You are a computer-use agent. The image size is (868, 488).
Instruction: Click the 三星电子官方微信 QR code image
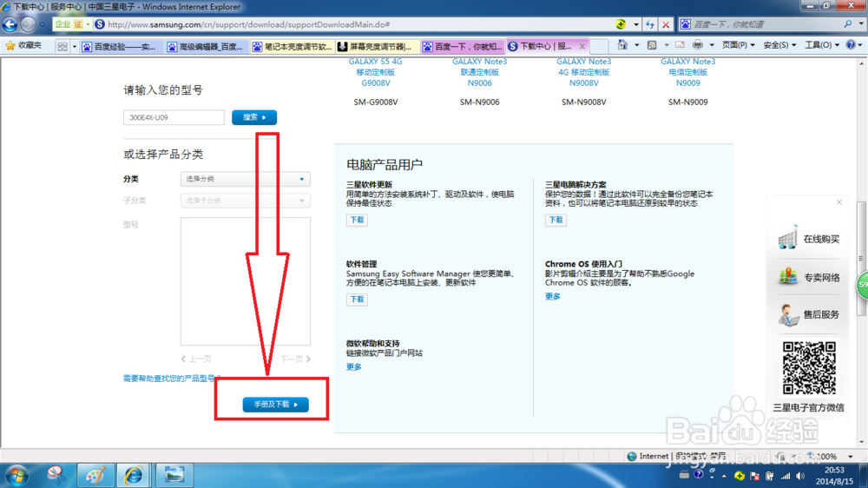tap(809, 368)
